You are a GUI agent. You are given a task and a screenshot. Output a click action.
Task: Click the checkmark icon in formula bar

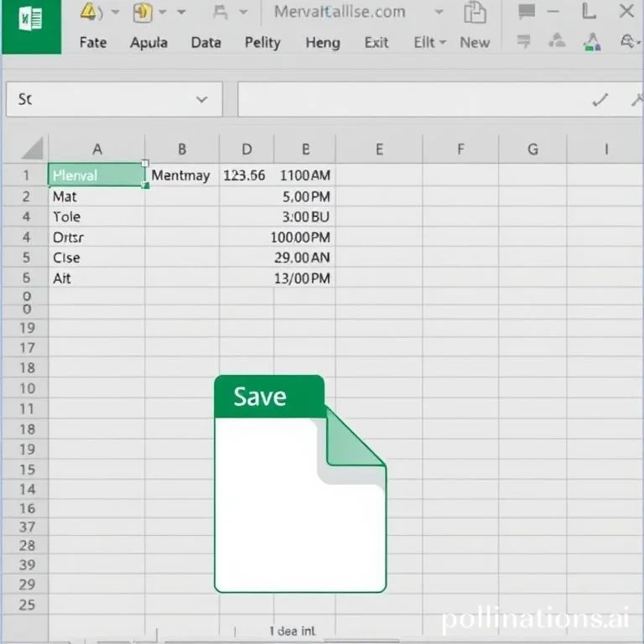(600, 100)
